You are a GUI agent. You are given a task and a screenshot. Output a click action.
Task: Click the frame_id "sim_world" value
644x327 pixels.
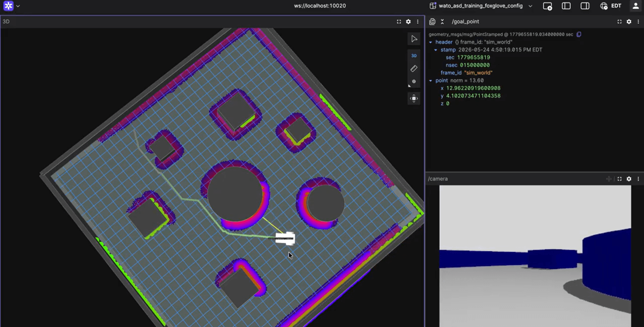pyautogui.click(x=478, y=73)
